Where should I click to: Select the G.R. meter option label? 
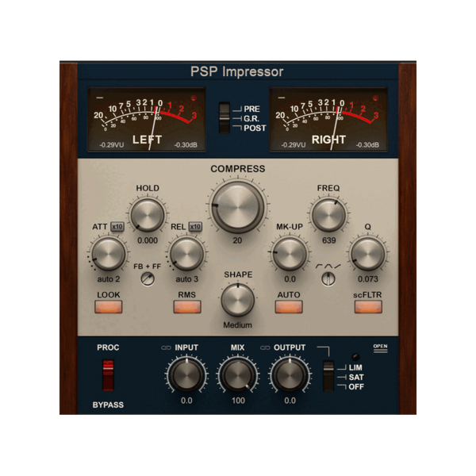pyautogui.click(x=251, y=119)
